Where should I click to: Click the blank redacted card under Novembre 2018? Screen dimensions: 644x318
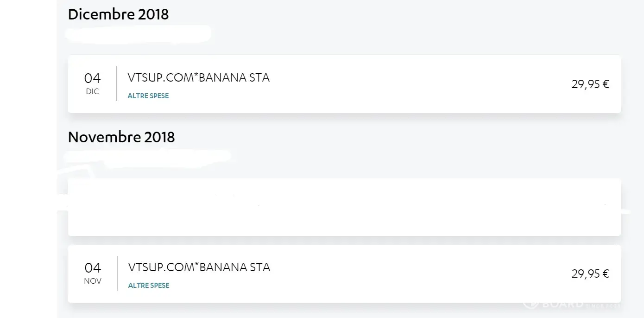tap(344, 207)
